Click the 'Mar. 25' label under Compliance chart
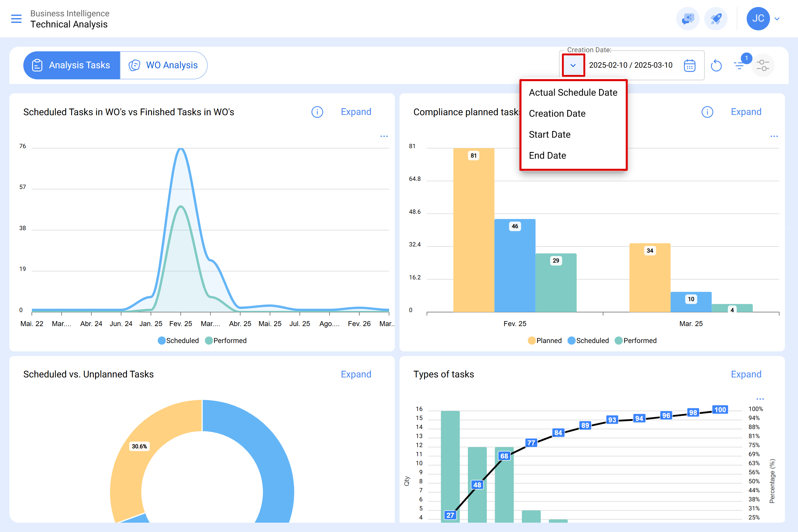 click(x=691, y=324)
